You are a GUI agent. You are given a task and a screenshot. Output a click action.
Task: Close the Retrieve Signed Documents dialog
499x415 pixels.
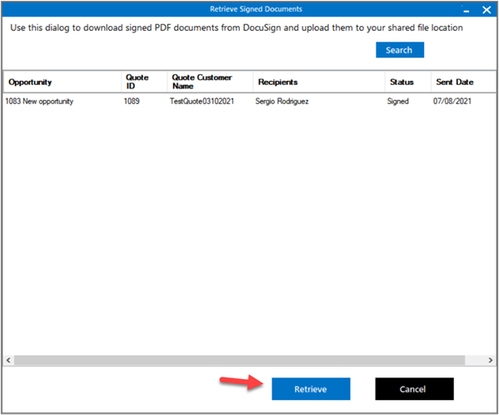tap(486, 10)
